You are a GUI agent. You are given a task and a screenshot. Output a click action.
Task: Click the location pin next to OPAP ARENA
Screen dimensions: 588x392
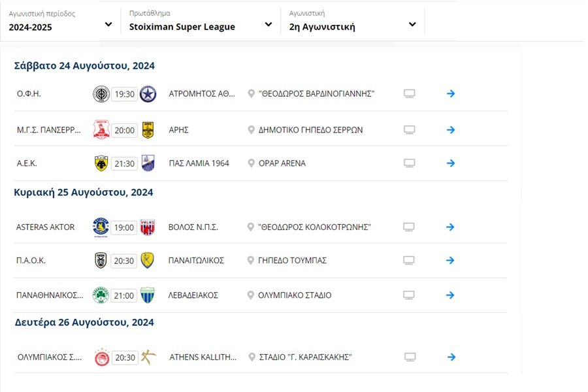click(x=251, y=163)
